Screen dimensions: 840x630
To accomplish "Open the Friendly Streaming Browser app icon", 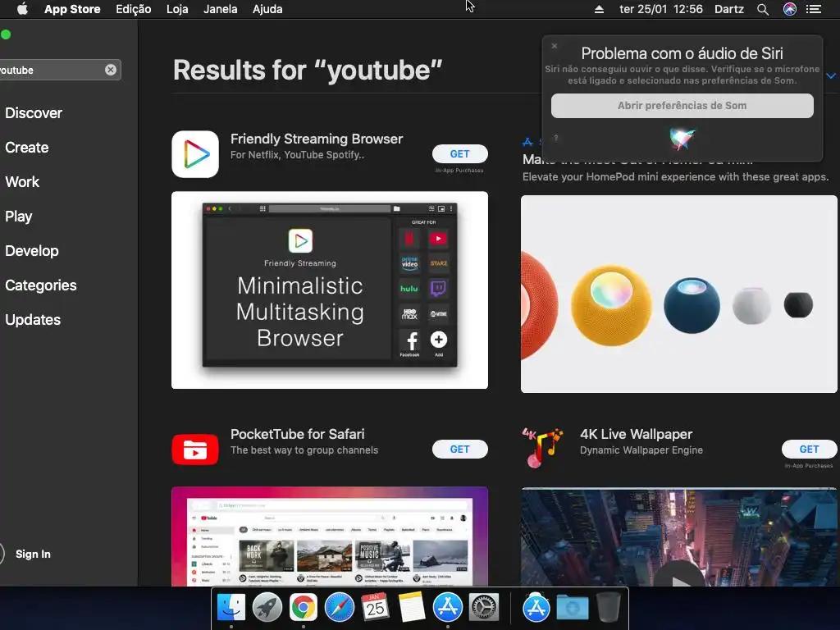I will coord(195,154).
